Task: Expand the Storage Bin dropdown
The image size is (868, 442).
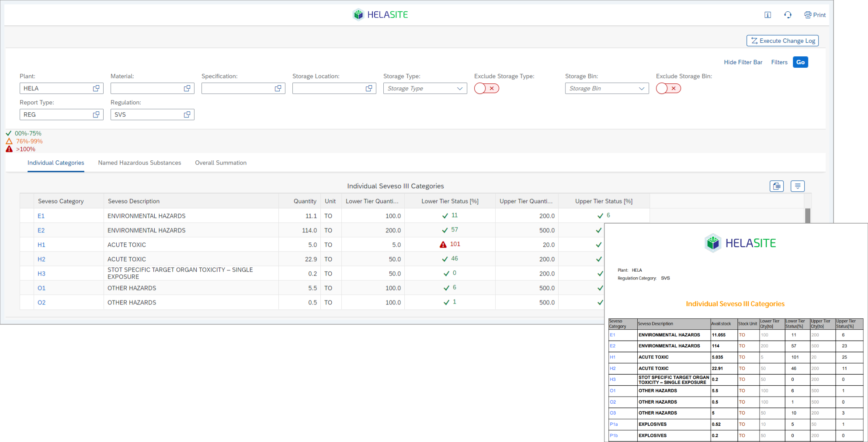Action: click(642, 88)
